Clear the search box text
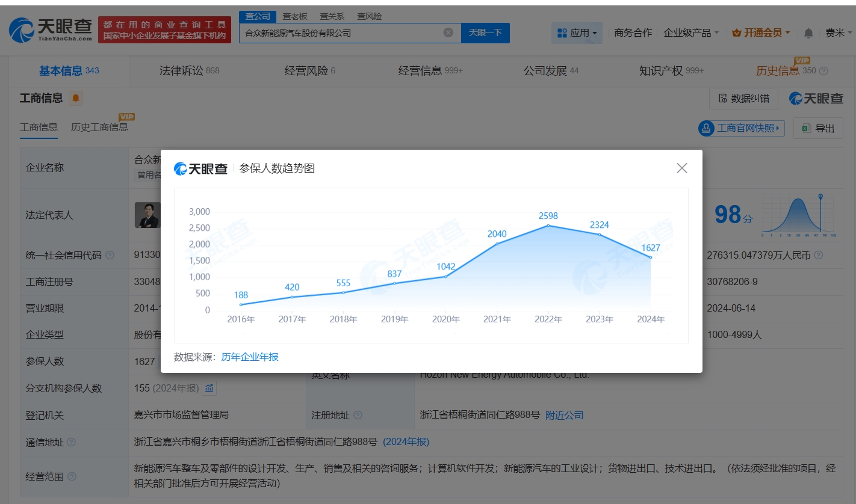The image size is (856, 504). 448,32
